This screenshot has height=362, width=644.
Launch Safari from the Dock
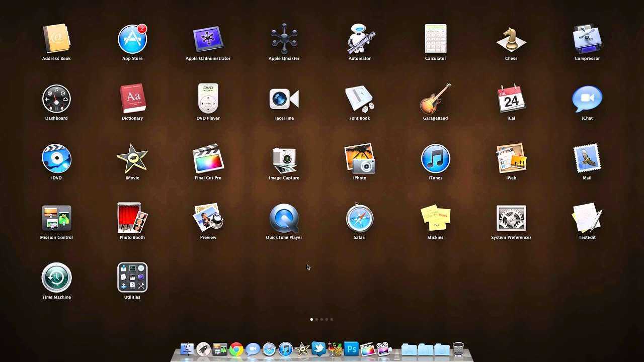click(x=269, y=349)
